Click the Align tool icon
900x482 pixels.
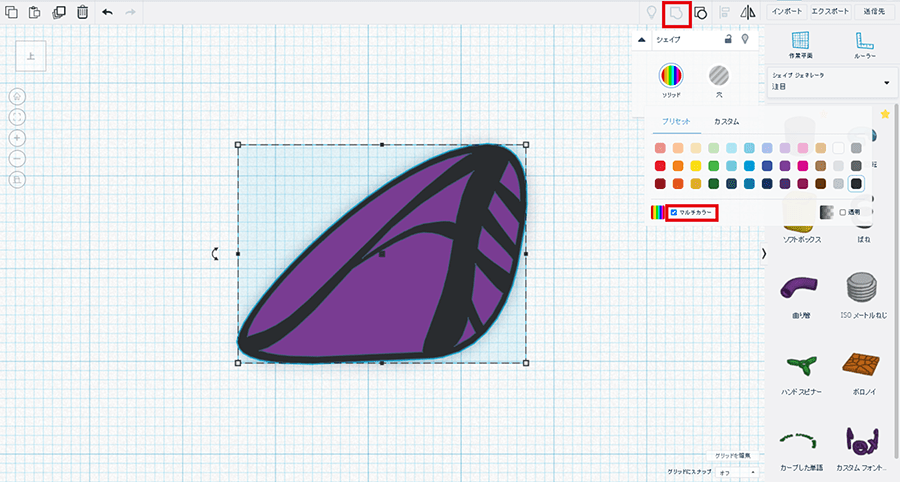coord(724,13)
